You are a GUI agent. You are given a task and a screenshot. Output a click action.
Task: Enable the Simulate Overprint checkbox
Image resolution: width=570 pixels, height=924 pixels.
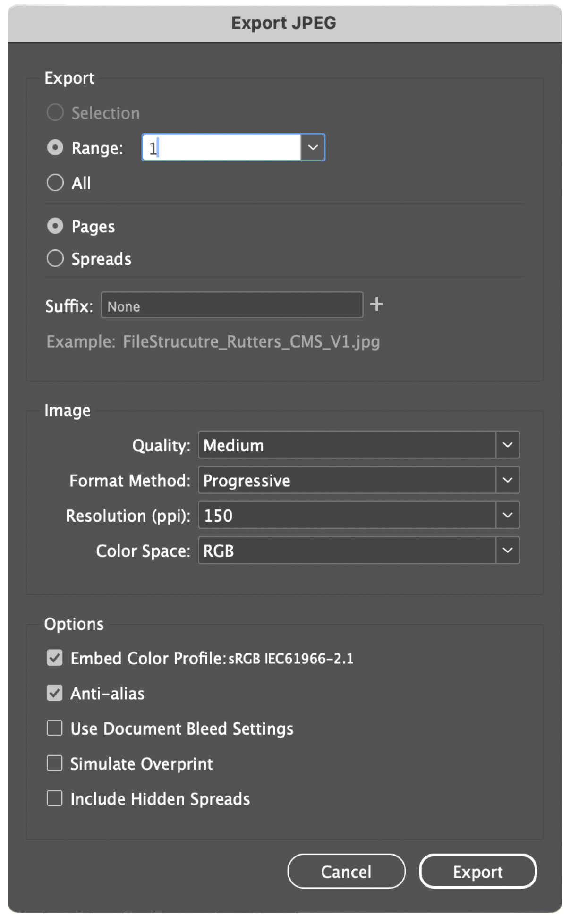pyautogui.click(x=54, y=763)
